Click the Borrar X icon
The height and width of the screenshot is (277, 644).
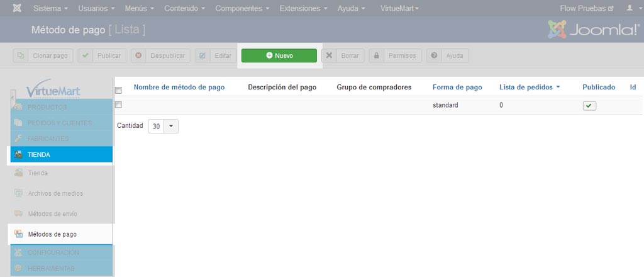coord(329,55)
